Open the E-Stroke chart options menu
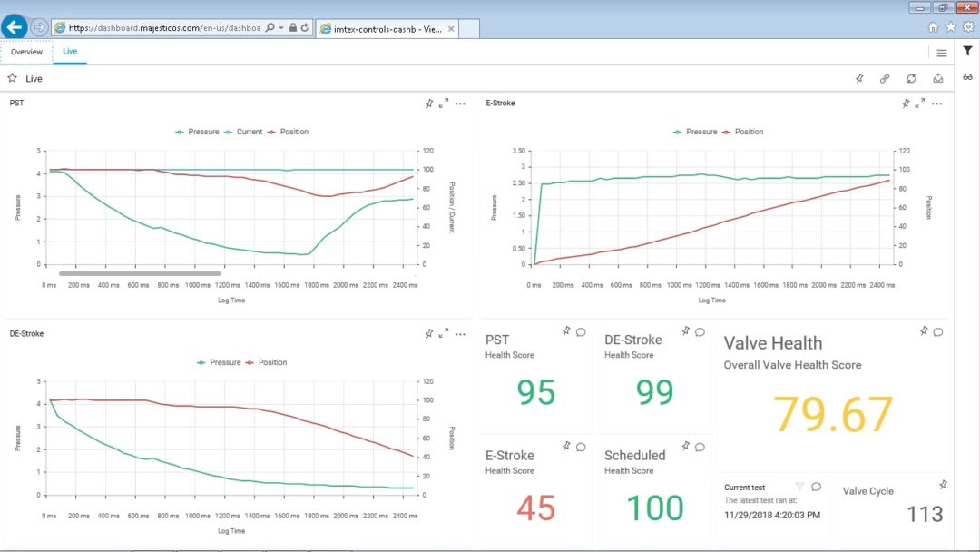980x552 pixels. 937,103
